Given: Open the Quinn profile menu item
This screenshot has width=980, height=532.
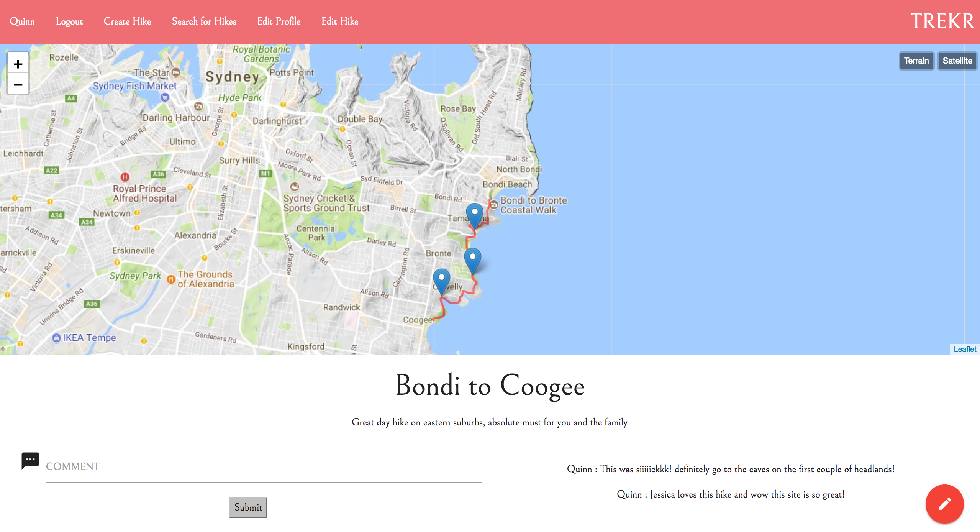Looking at the screenshot, I should point(22,21).
